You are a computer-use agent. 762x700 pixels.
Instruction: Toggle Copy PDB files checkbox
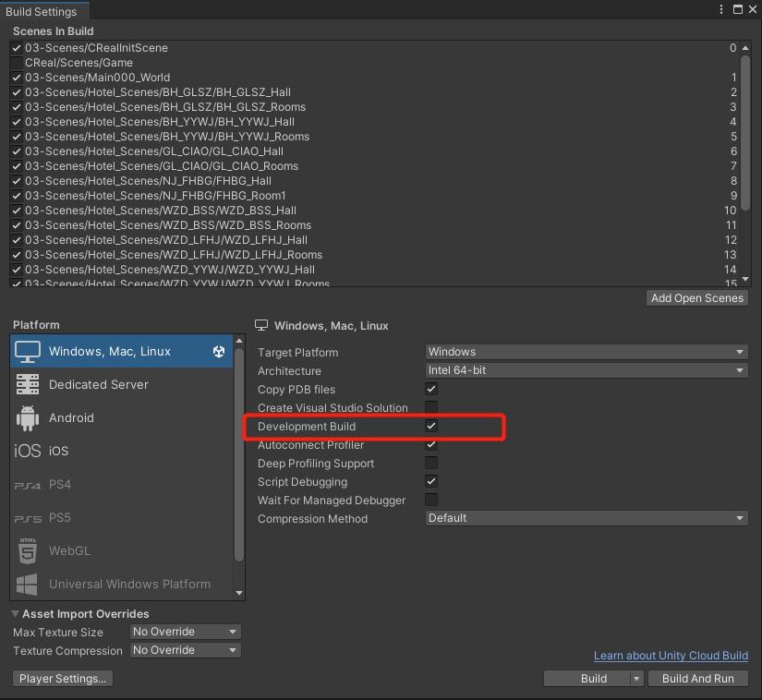[431, 389]
